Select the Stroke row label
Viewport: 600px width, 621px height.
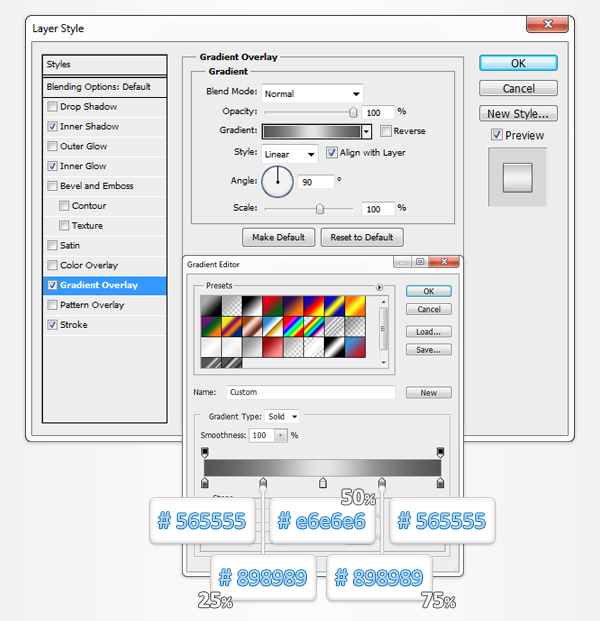pyautogui.click(x=74, y=325)
